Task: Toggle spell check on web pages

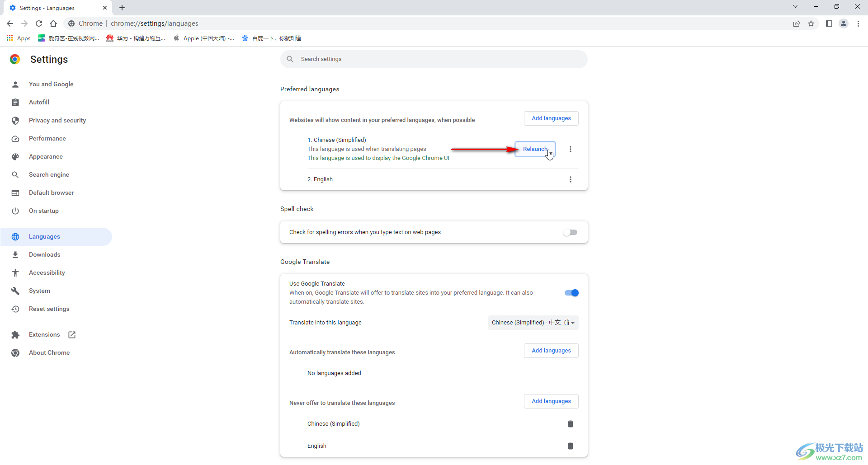Action: (571, 232)
